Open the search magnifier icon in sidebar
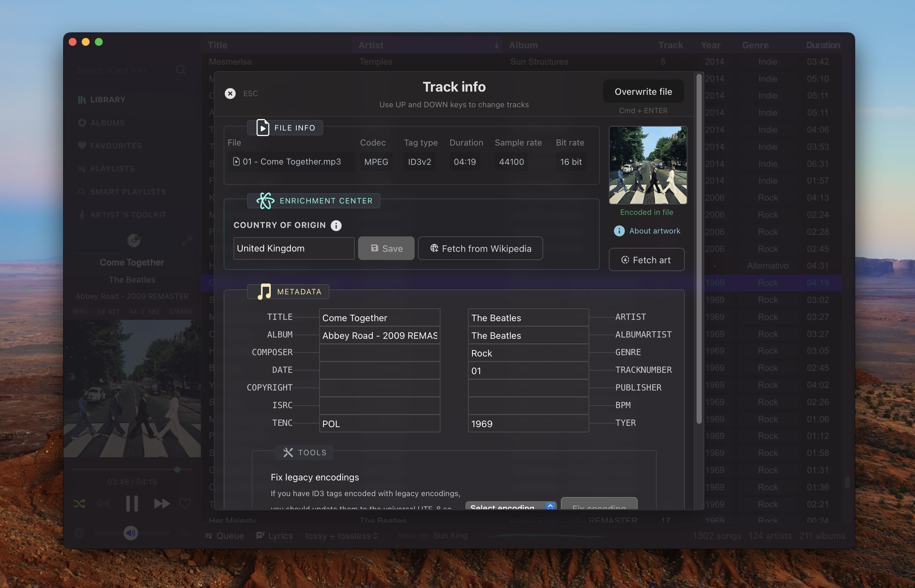The width and height of the screenshot is (915, 588). pyautogui.click(x=181, y=70)
